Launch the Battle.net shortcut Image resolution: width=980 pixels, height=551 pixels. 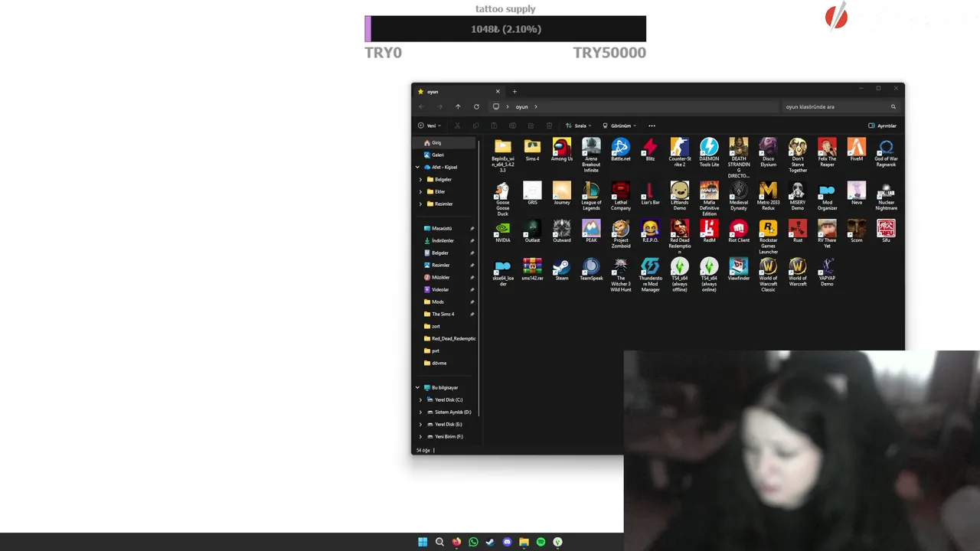pyautogui.click(x=621, y=150)
